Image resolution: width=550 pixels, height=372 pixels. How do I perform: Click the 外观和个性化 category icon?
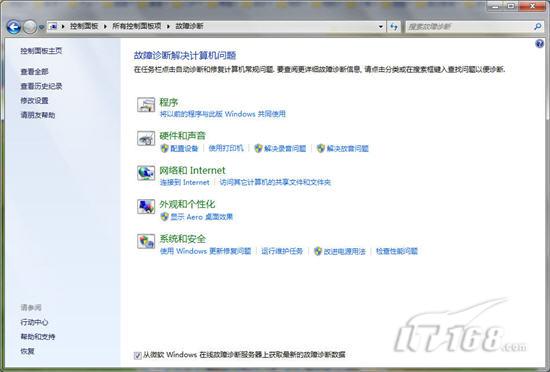click(x=146, y=207)
